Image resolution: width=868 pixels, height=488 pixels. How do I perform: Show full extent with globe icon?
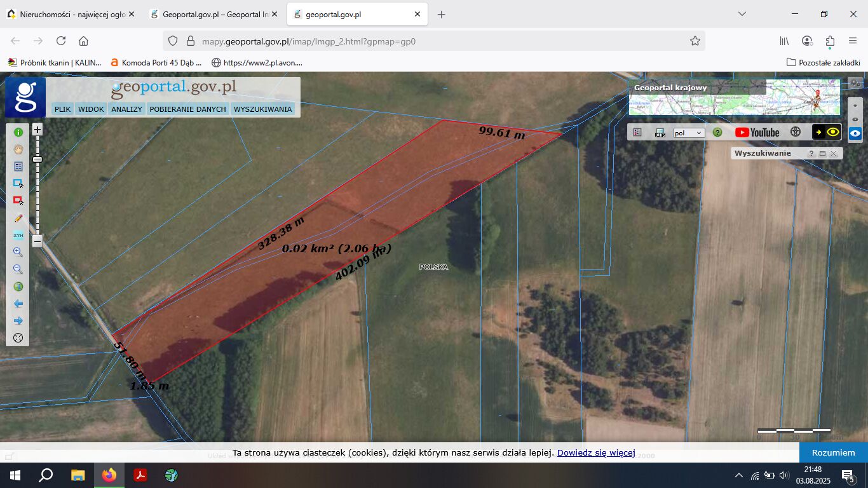pyautogui.click(x=18, y=287)
